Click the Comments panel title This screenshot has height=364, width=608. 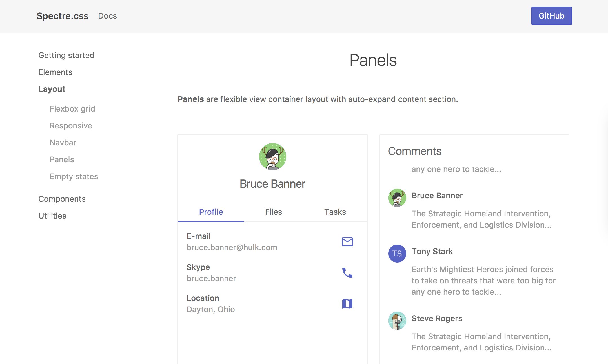(414, 151)
